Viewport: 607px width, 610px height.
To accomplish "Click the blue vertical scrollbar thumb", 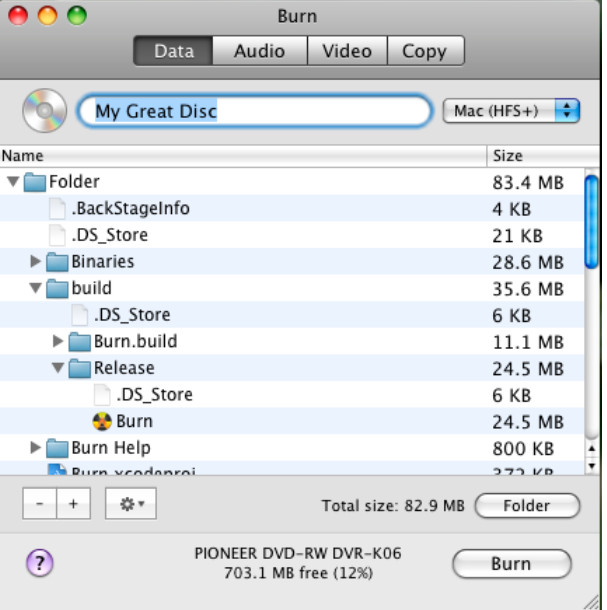I will [592, 222].
